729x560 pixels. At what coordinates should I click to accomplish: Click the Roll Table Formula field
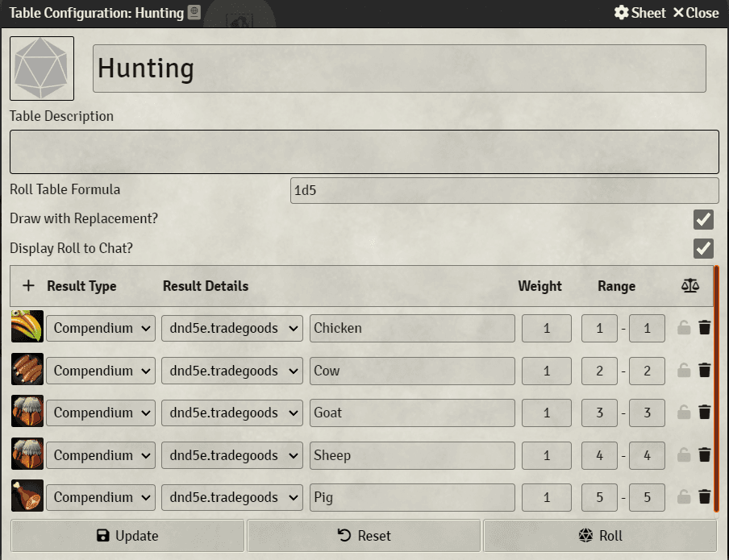(x=504, y=191)
